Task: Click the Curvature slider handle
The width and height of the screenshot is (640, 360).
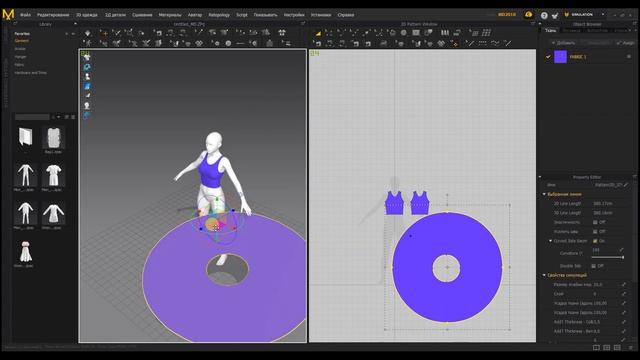Action: click(x=623, y=257)
